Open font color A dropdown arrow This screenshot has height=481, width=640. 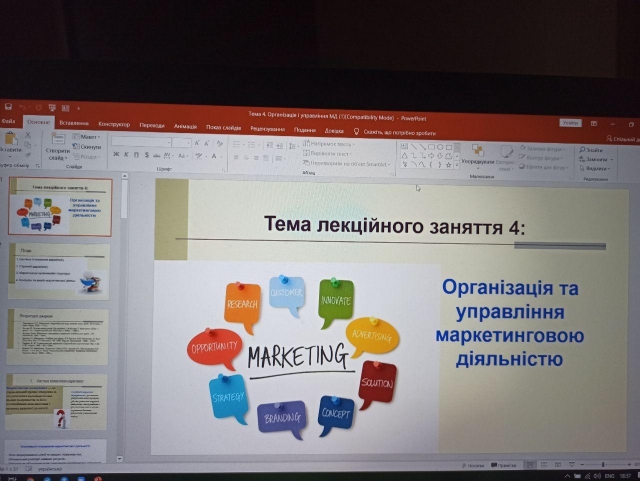pyautogui.click(x=221, y=156)
